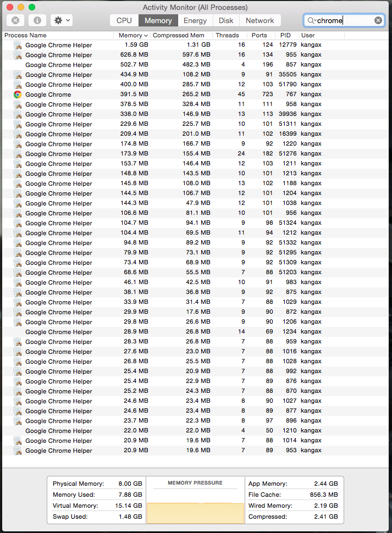Click Physical Memory 8.00 GB value
Viewport: 392px width, 533px height.
coord(130,484)
